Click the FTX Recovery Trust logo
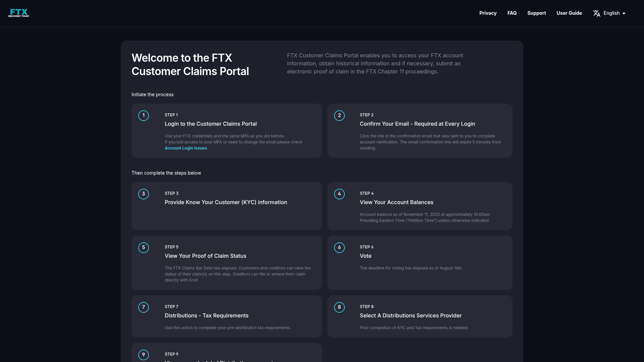 pos(19,13)
